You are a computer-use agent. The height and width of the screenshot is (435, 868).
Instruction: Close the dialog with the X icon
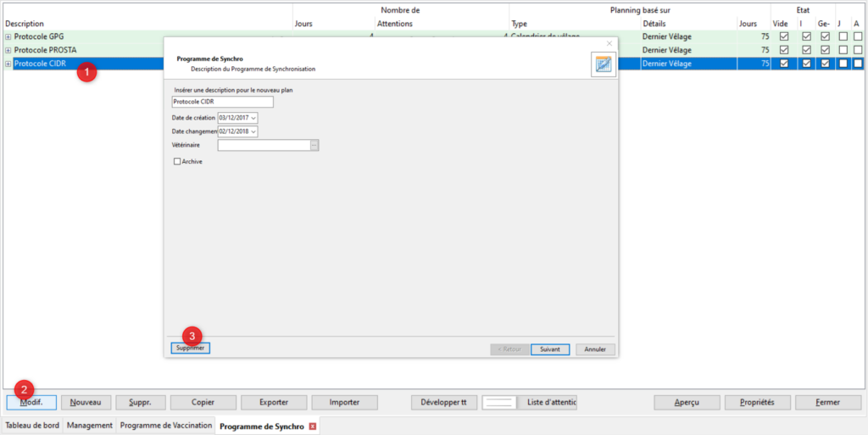(609, 43)
